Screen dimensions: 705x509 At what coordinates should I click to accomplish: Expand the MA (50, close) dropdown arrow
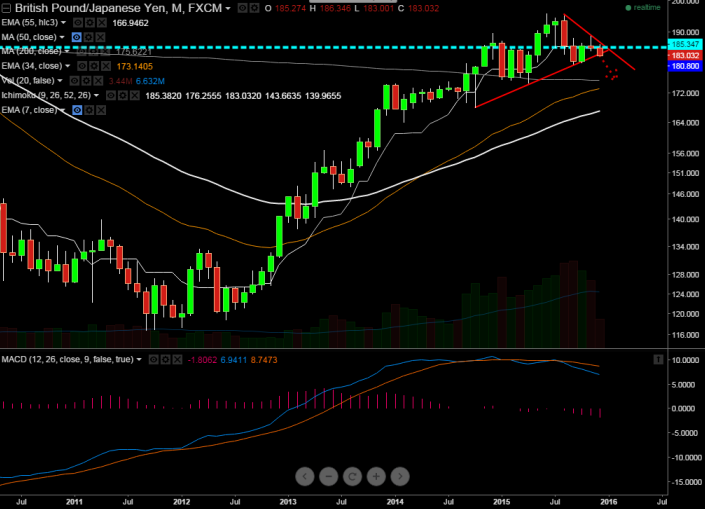click(x=62, y=37)
